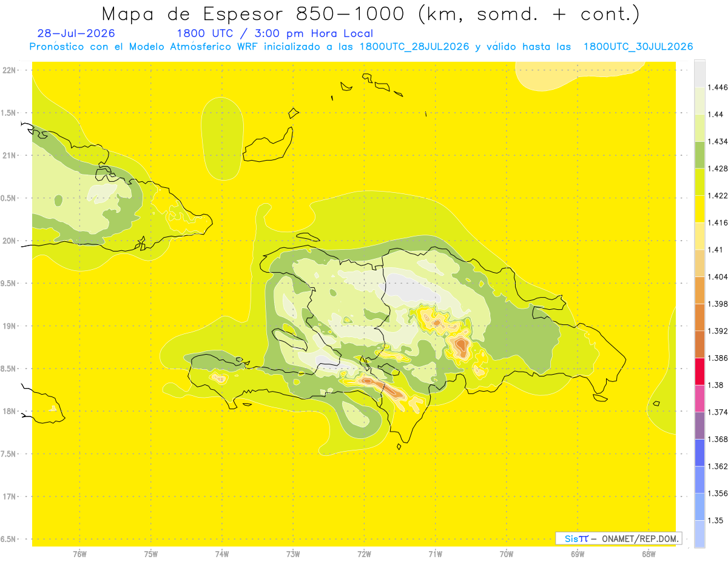The height and width of the screenshot is (562, 728).
Task: Click the '68W' longitude label
Action: pos(649,554)
